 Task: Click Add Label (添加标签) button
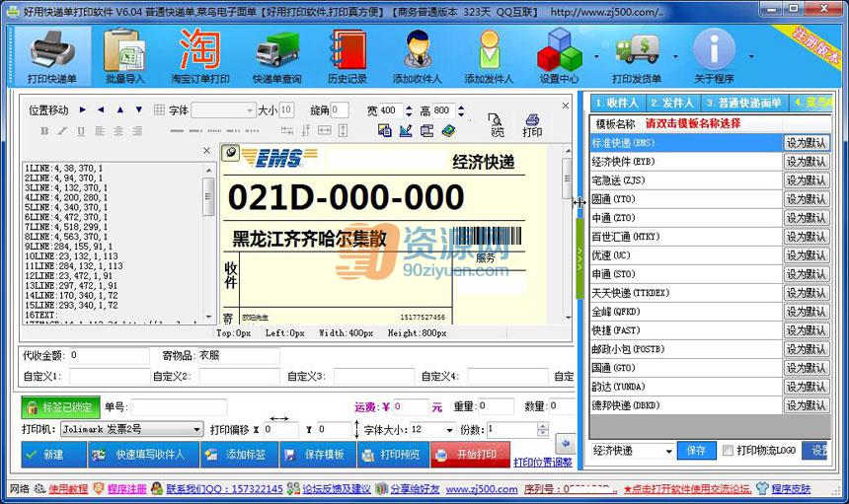(239, 455)
